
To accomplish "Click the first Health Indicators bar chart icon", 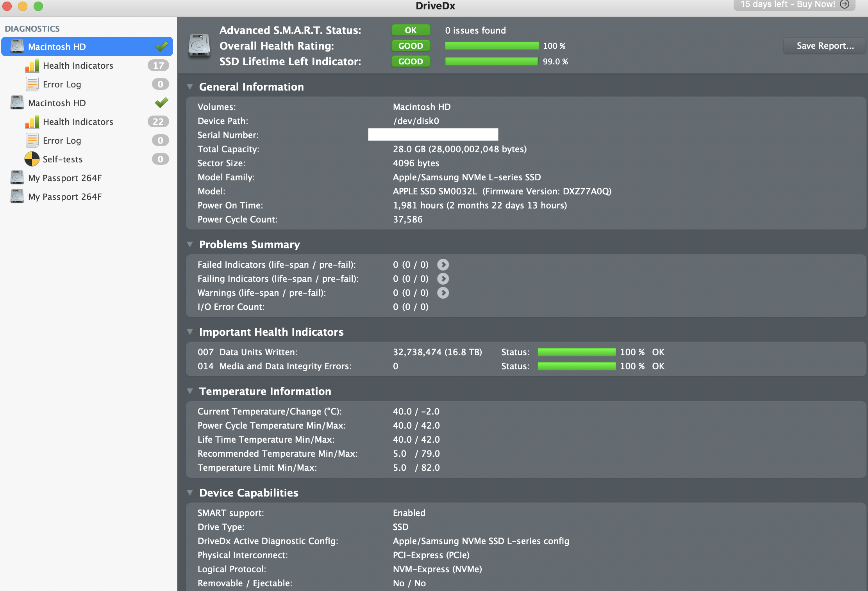I will tap(32, 66).
